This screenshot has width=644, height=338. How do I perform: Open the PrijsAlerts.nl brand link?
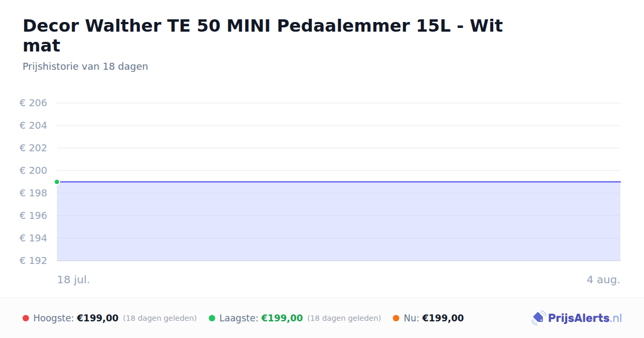576,318
